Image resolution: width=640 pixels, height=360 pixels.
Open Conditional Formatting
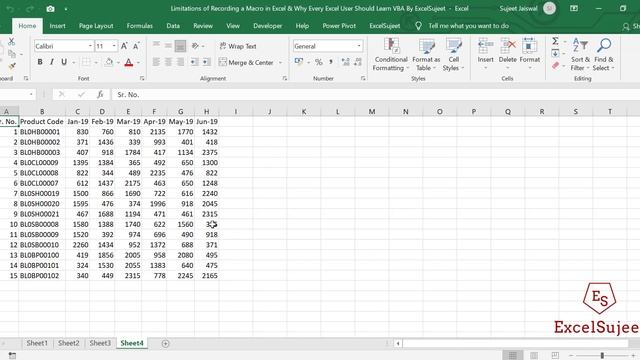point(391,55)
